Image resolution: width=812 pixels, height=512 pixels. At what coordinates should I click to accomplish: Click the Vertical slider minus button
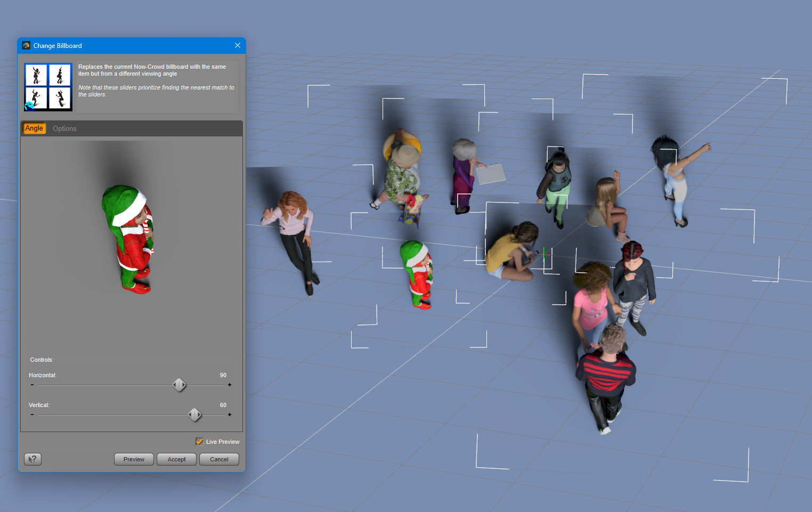[33, 415]
